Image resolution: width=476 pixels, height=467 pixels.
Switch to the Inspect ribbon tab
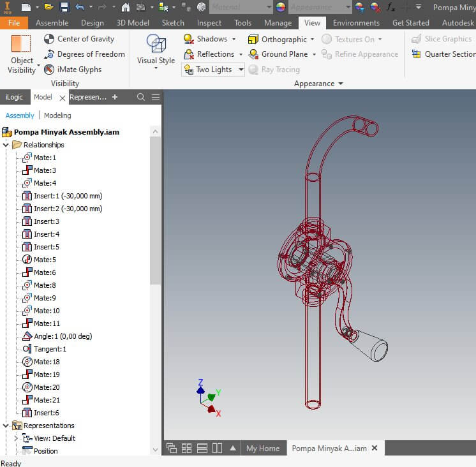(x=209, y=23)
